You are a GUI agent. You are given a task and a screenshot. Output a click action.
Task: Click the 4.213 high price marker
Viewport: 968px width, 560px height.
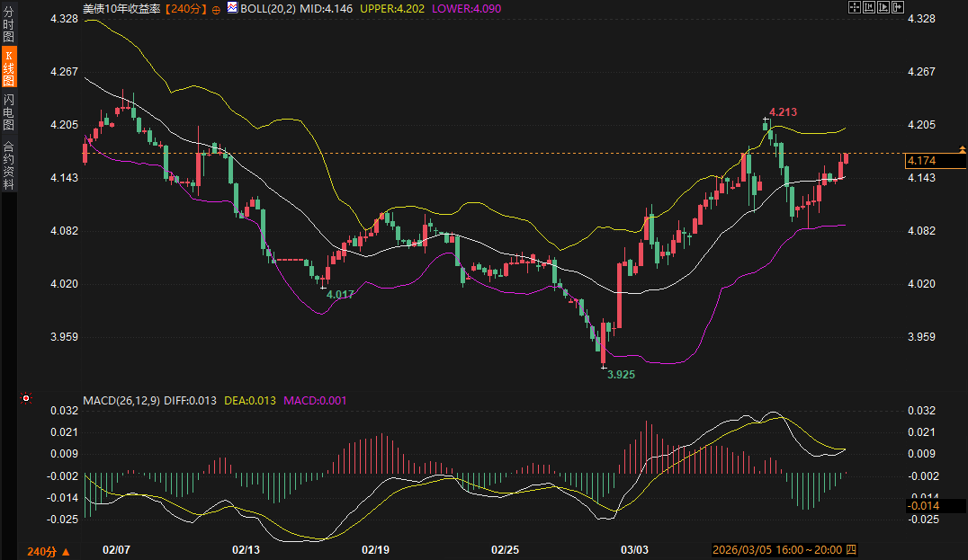coord(783,112)
